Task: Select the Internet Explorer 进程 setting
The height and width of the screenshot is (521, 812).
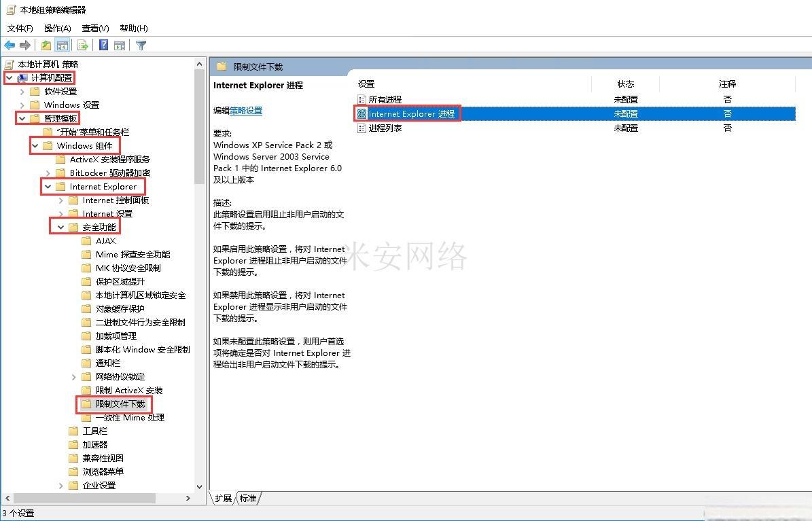Action: tap(576, 113)
